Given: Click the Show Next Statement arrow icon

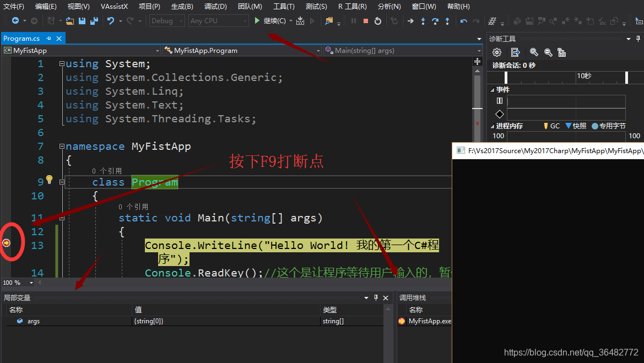Looking at the screenshot, I should [x=410, y=20].
